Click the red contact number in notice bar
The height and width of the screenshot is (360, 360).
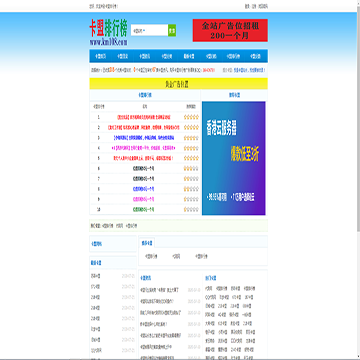[208, 70]
